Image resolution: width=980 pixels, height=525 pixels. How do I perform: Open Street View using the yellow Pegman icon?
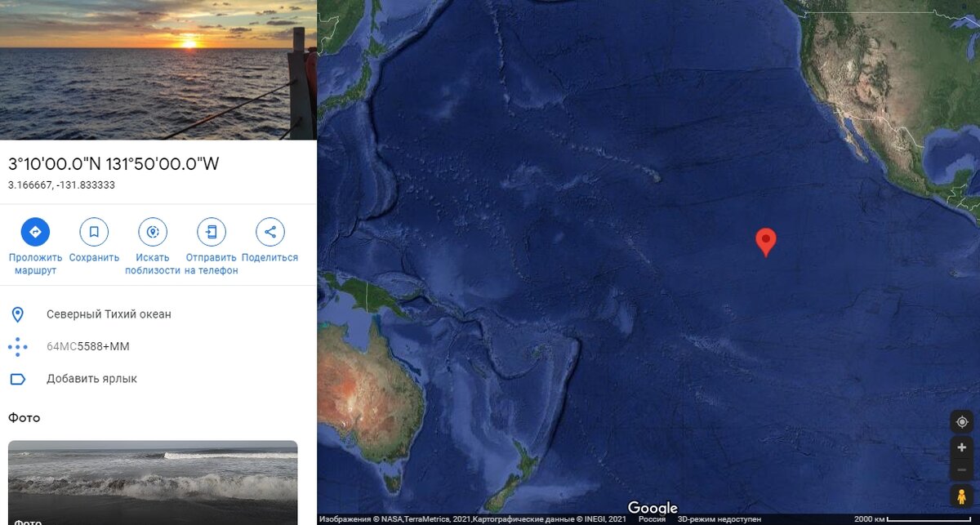(962, 496)
